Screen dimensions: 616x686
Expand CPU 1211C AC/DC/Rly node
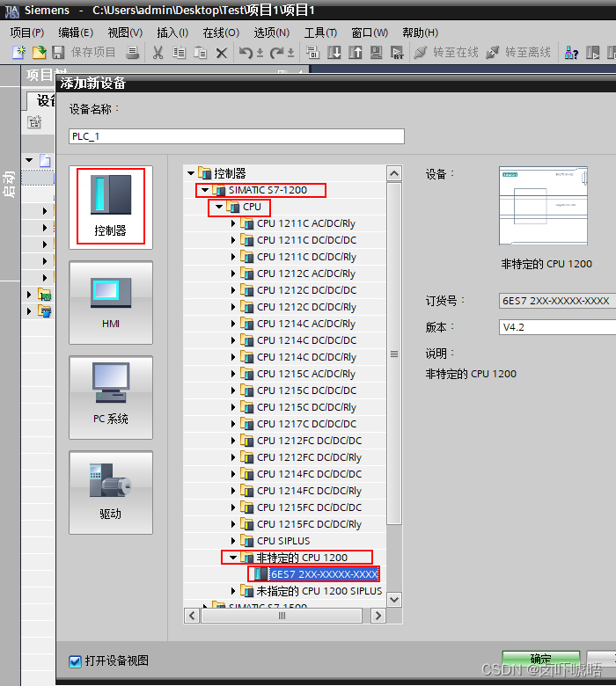point(233,223)
